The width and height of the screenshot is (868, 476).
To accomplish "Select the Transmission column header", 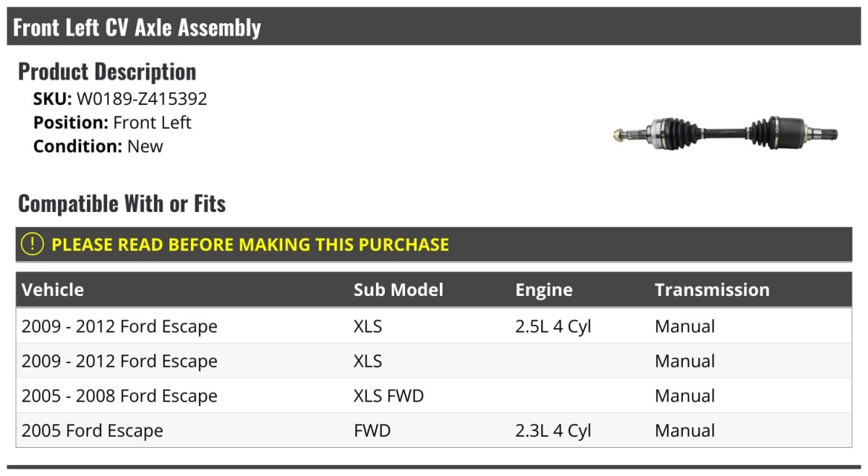I will tap(712, 290).
